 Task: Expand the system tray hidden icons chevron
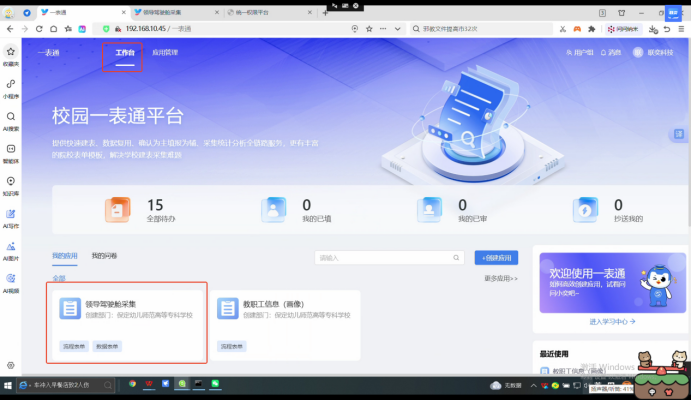tap(533, 385)
